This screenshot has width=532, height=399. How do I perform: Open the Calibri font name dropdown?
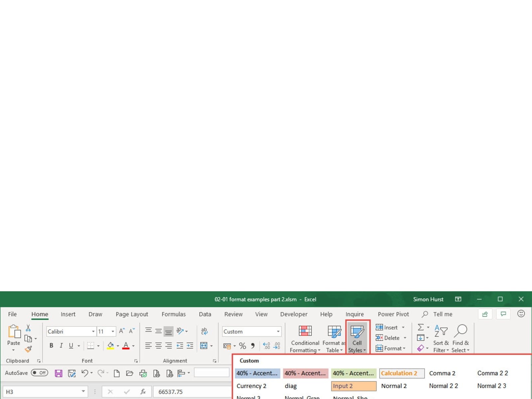(93, 332)
